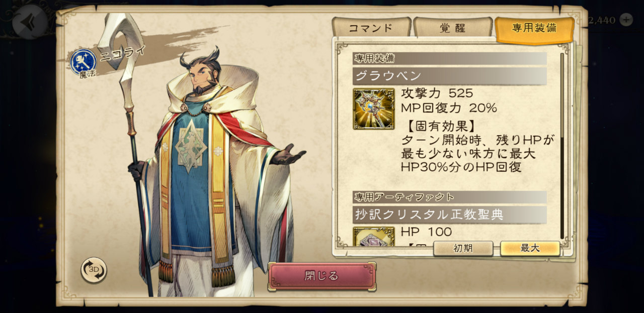Tap the 抄訳クリスタル正教聖典 name header

pyautogui.click(x=450, y=215)
